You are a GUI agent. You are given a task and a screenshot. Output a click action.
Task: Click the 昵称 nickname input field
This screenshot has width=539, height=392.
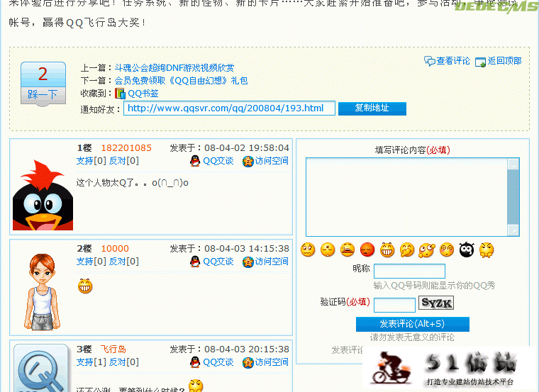[409, 271]
